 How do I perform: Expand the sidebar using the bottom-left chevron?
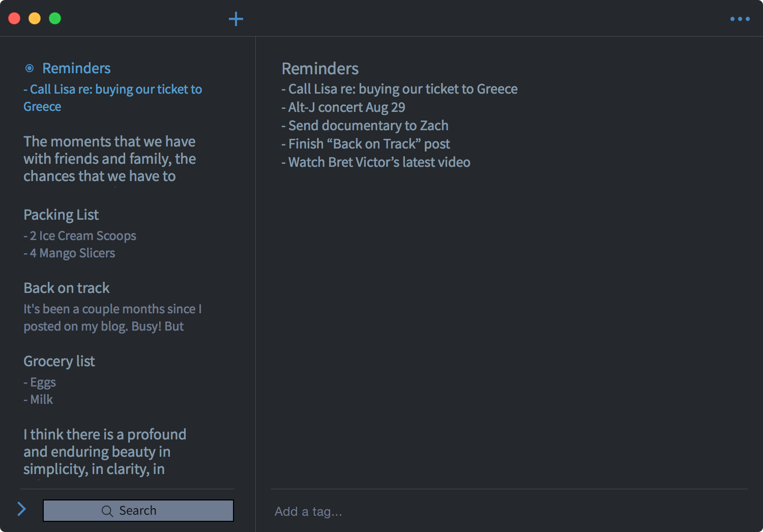(21, 509)
